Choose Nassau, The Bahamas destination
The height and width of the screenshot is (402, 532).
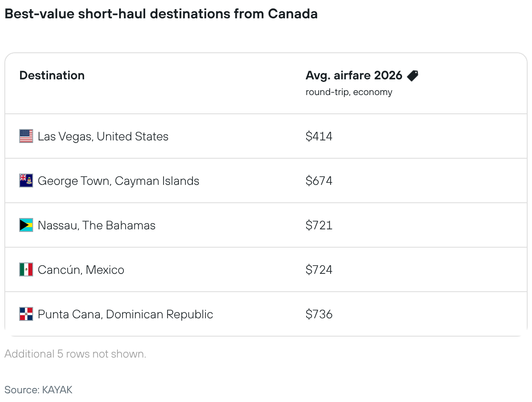(96, 225)
